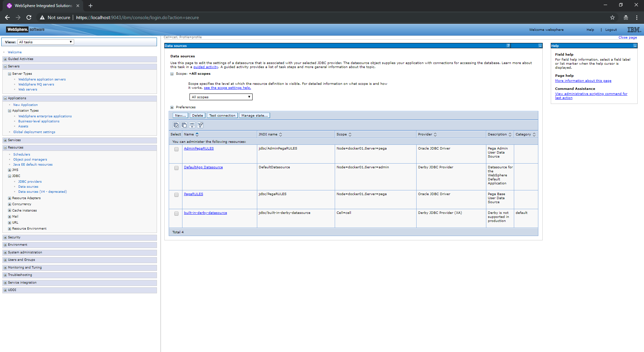Select the DefaultApp Datasource checkbox
This screenshot has width=644, height=352.
(176, 168)
